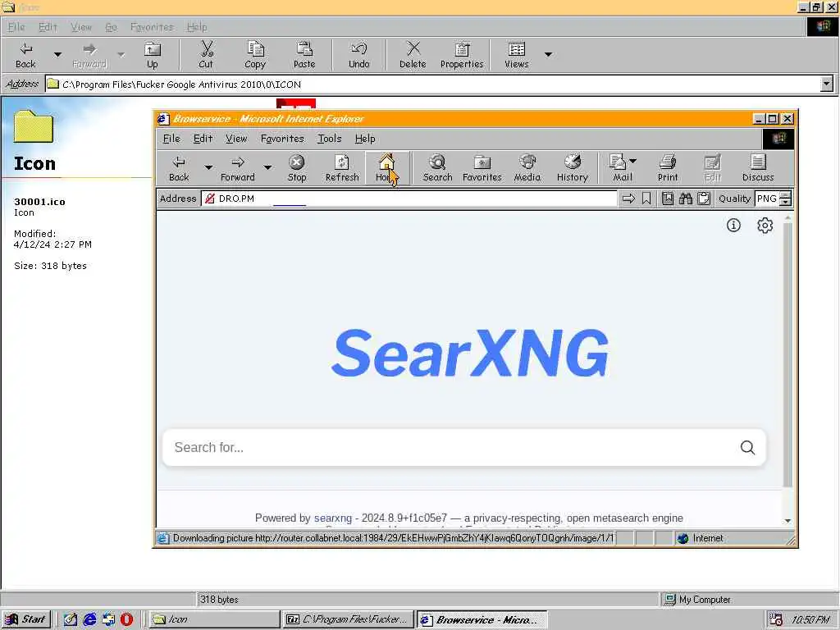840x630 pixels.
Task: Click Undo in the Icon folder toolbar
Action: pos(359,55)
